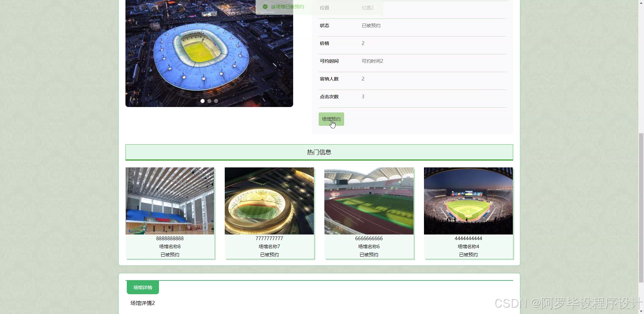This screenshot has width=644, height=314.
Task: Select the 场馆名称7 text
Action: click(269, 247)
